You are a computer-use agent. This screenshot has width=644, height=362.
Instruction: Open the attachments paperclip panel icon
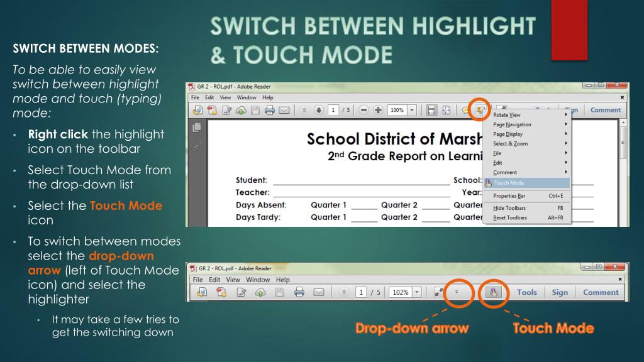(197, 146)
